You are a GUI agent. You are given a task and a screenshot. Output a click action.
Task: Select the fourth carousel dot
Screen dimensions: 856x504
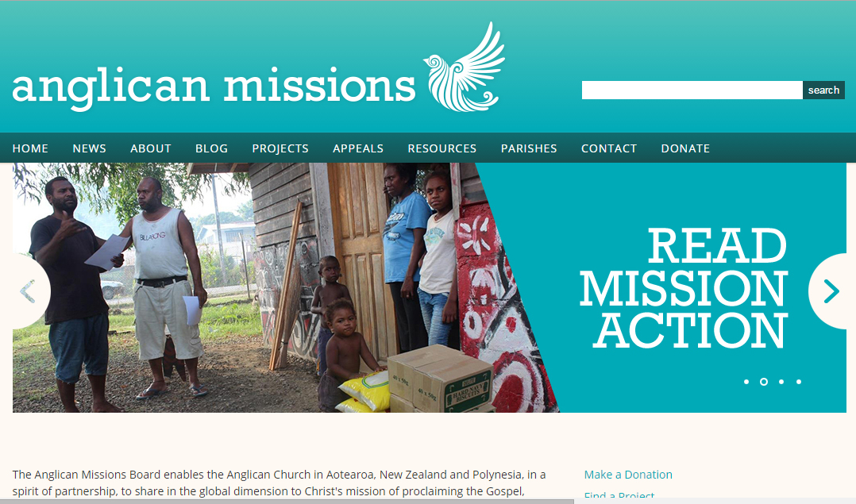coord(799,382)
